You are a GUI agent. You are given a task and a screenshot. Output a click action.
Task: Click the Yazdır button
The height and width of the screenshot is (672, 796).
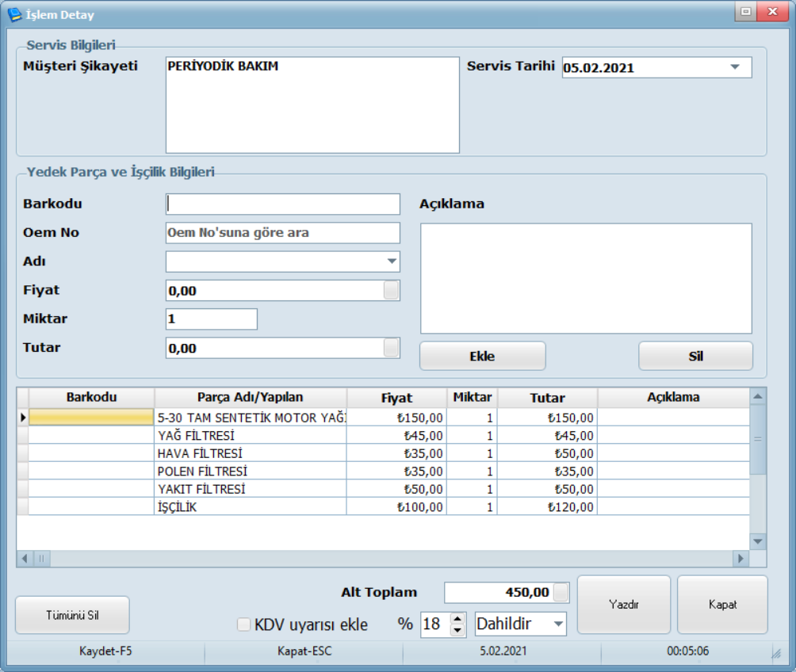tap(623, 604)
